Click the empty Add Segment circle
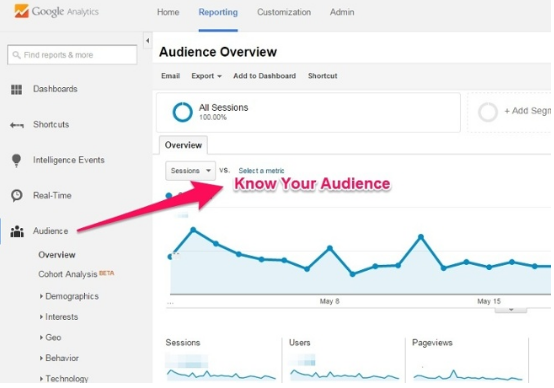554x388 pixels. point(488,112)
